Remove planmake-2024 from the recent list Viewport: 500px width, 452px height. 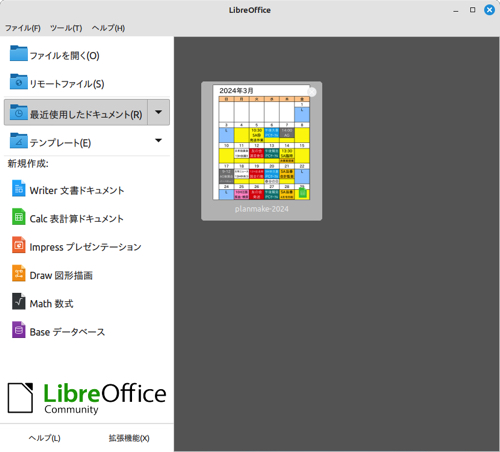(312, 92)
